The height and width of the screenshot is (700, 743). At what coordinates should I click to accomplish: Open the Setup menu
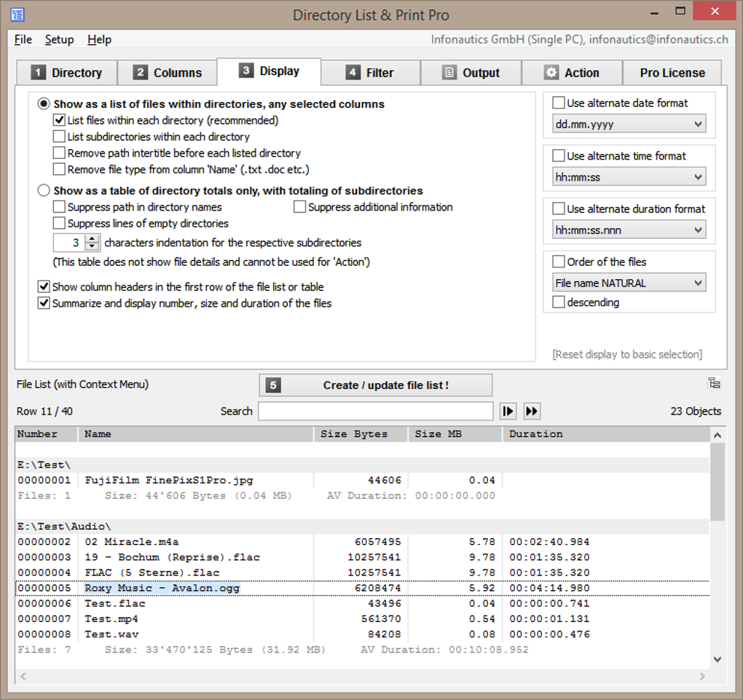59,39
